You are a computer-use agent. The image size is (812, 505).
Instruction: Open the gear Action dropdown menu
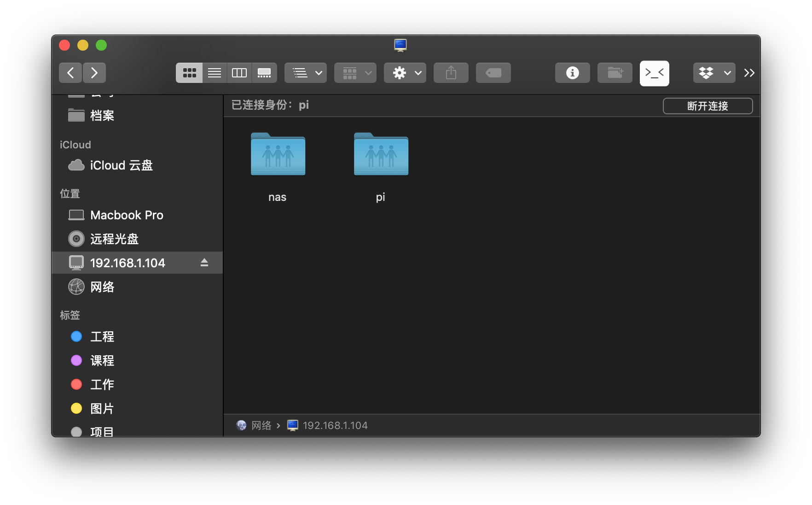[405, 73]
